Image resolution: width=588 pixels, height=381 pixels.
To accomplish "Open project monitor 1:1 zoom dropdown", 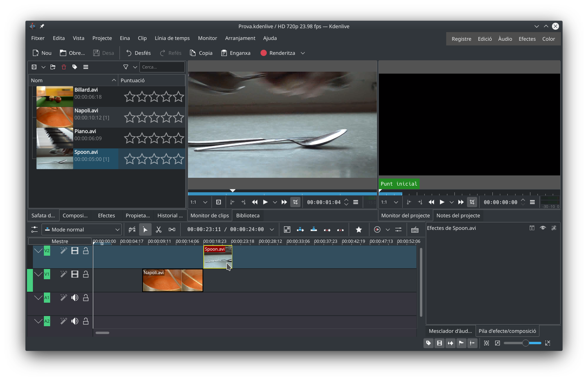I will click(390, 202).
